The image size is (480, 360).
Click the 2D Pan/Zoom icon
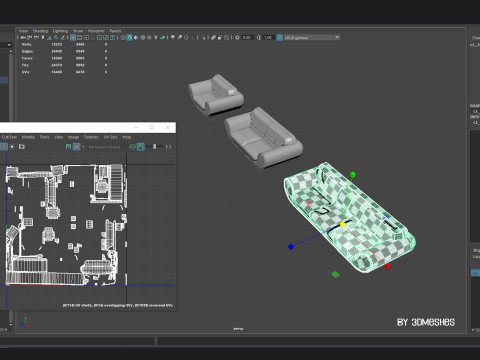coord(56,38)
